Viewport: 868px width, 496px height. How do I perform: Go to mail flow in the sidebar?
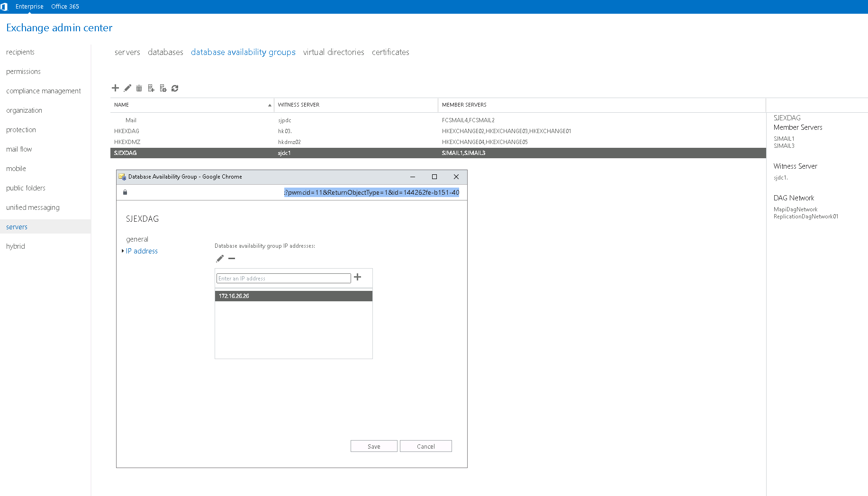(x=19, y=149)
